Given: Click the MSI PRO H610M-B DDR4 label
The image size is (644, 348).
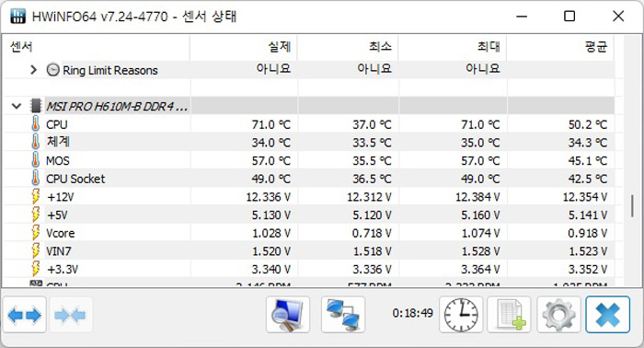Looking at the screenshot, I should 117,107.
